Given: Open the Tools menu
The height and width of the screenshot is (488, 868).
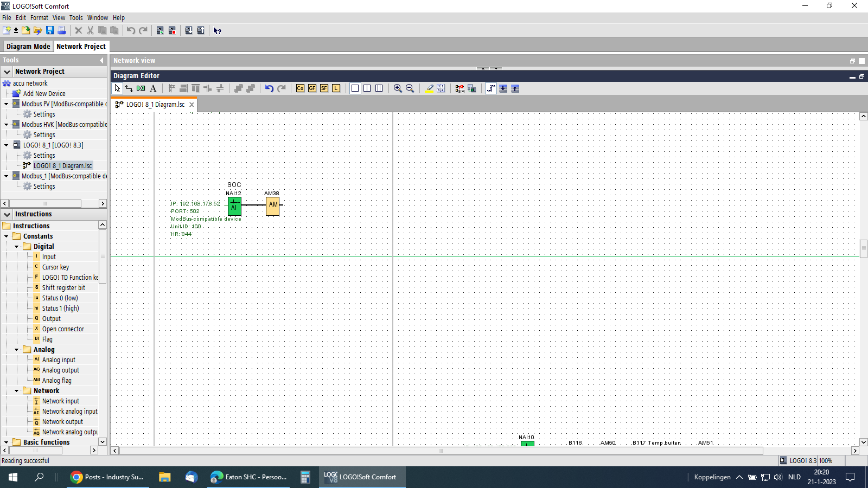Looking at the screenshot, I should click(x=76, y=18).
